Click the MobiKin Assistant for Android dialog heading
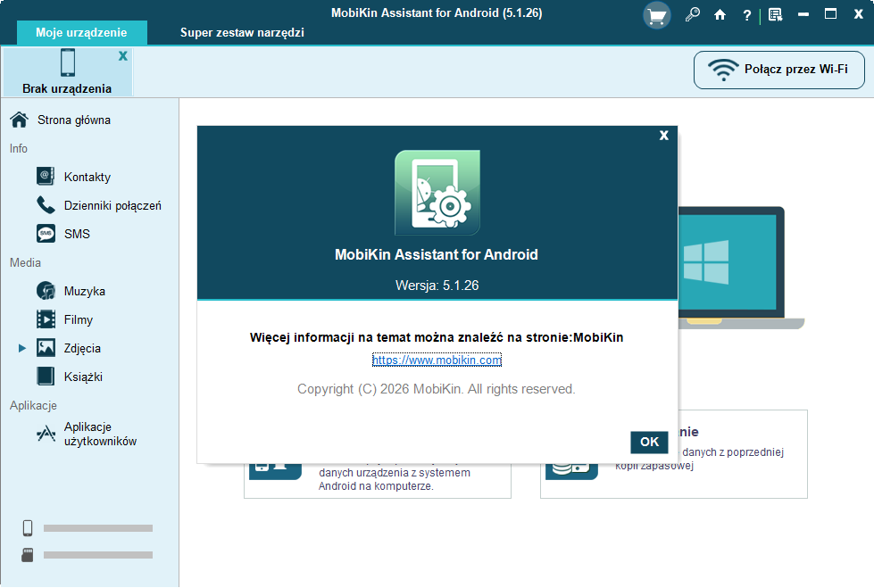This screenshot has height=588, width=874. pyautogui.click(x=437, y=254)
